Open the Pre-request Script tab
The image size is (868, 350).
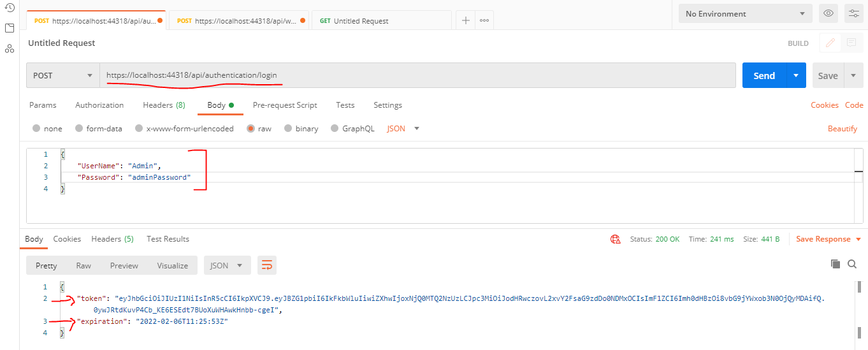tap(285, 105)
